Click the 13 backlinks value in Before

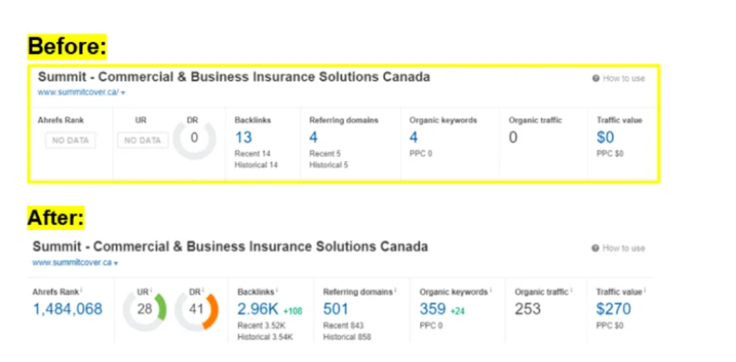click(244, 138)
